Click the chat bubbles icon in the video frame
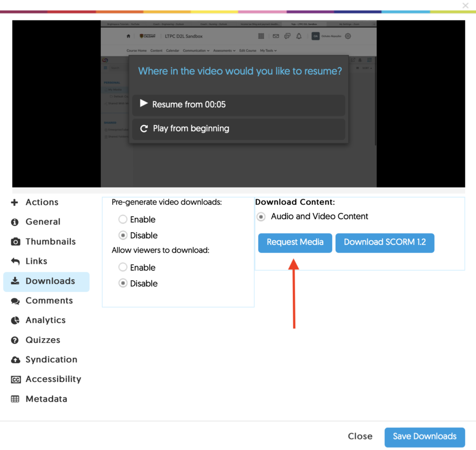The image size is (476, 450). pos(287,36)
